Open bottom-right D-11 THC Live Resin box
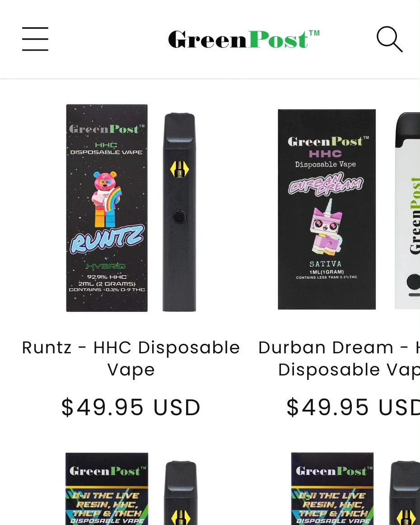This screenshot has width=420, height=525. pos(332,489)
